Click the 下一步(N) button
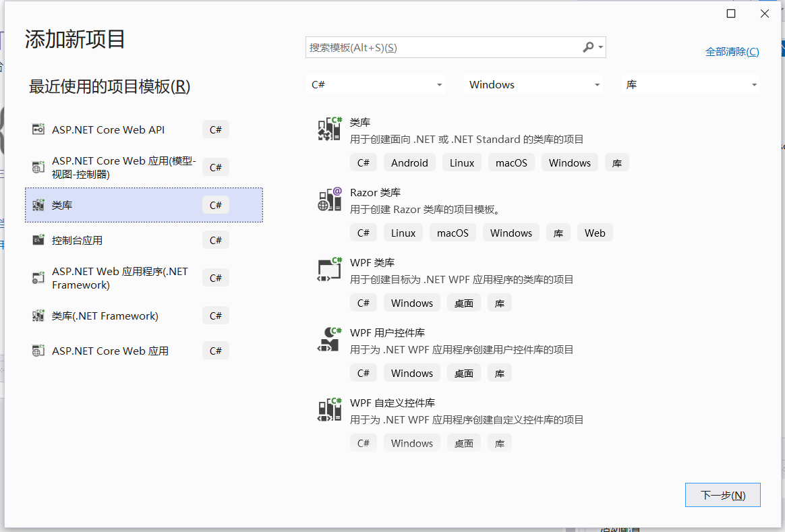The image size is (785, 532). 722,495
